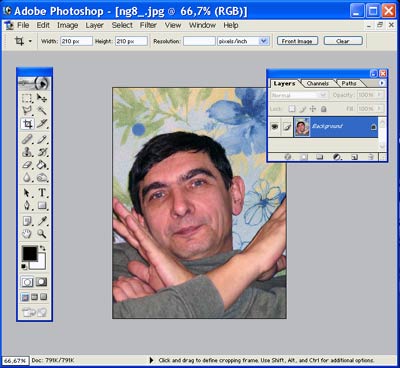Hide the Background layer eye icon
The height and width of the screenshot is (368, 400).
pos(275,127)
